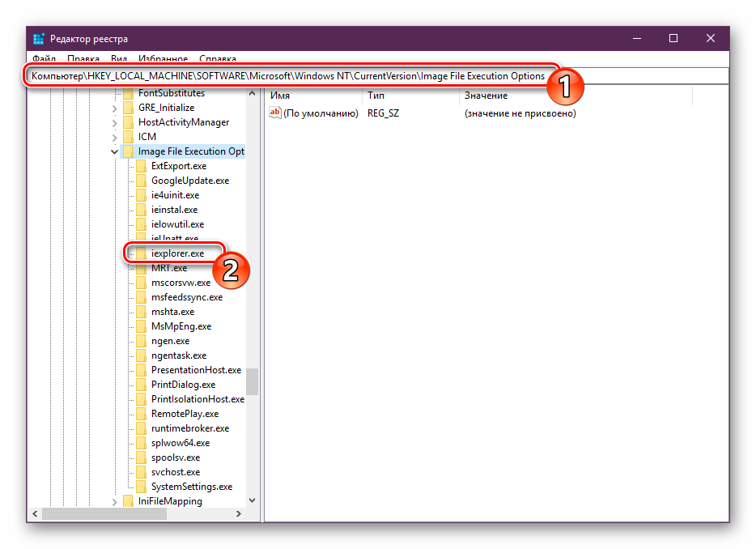Select the msfeedssync.exe key
This screenshot has height=549, width=756.
coord(187,296)
